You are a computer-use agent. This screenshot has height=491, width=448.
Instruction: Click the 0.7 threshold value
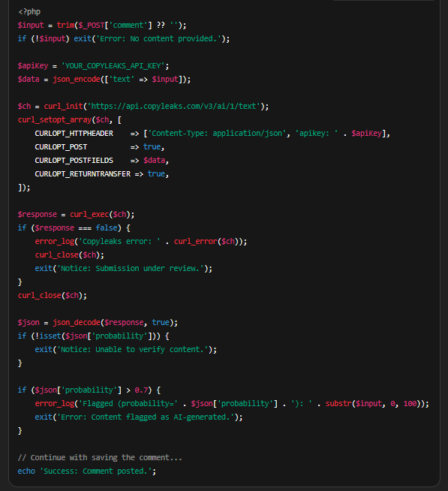pyautogui.click(x=141, y=390)
